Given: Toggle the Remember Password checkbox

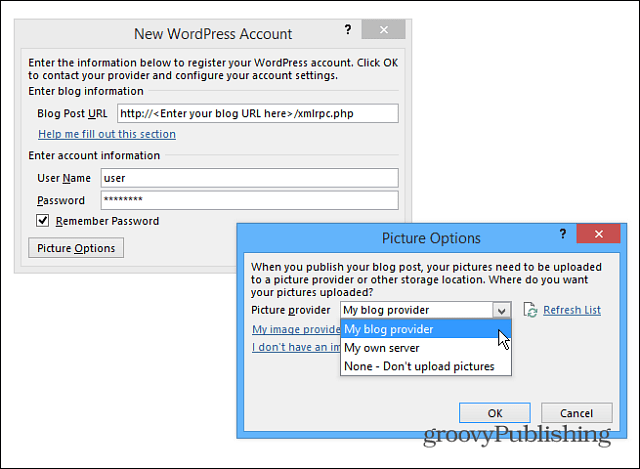Looking at the screenshot, I should point(42,220).
